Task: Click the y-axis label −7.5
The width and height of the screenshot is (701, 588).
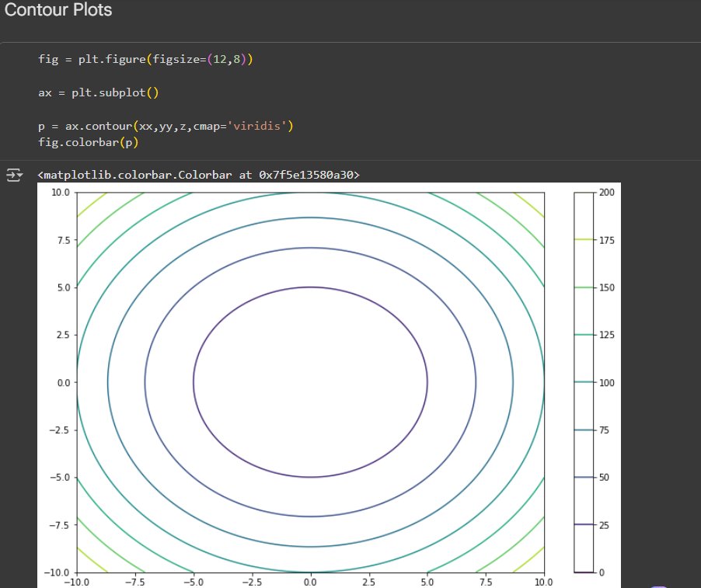Action: point(60,525)
